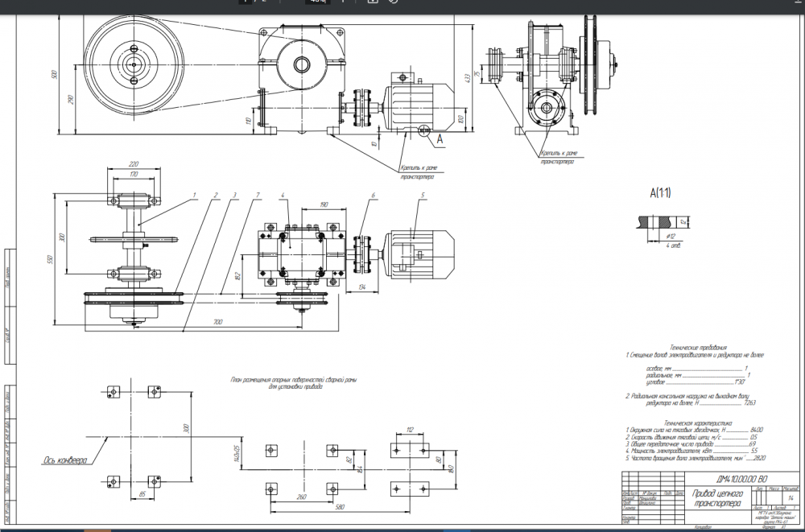Click line 'Скорость движения тяговой цепи'
The image size is (805, 532).
pos(691,437)
